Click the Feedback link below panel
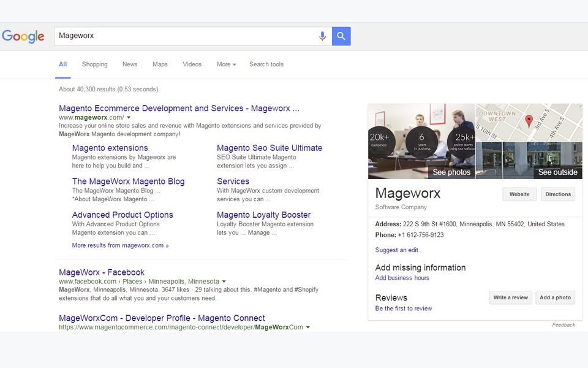 click(563, 325)
